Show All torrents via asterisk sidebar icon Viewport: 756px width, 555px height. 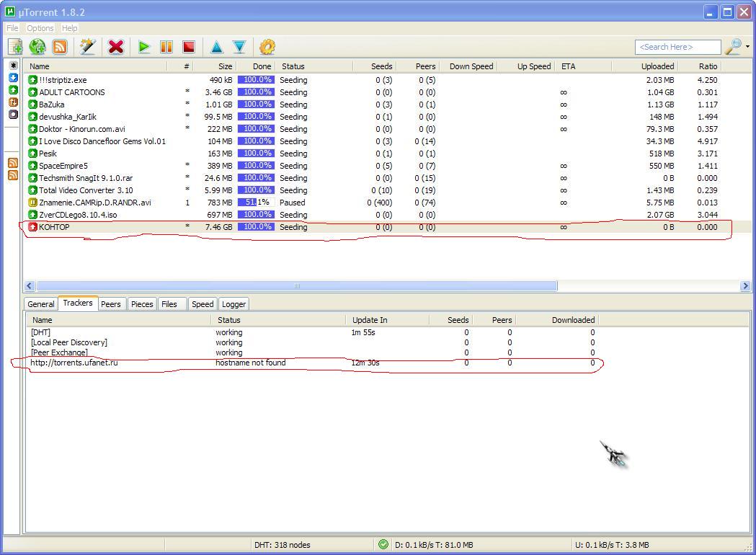[x=13, y=66]
